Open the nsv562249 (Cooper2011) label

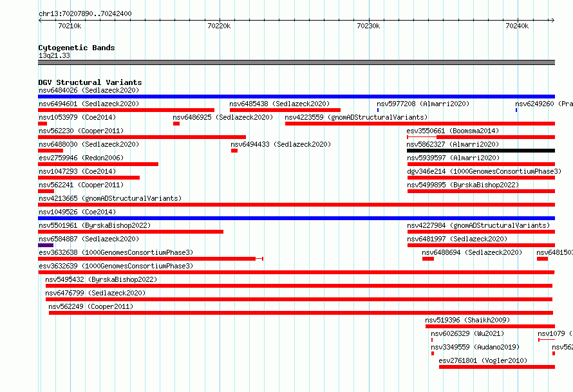click(91, 306)
